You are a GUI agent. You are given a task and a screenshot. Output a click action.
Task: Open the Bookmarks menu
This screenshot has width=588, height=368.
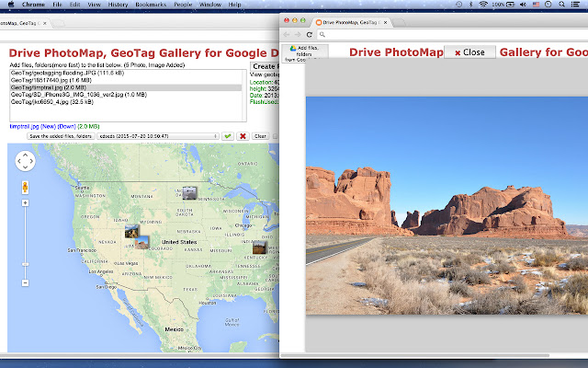(151, 5)
